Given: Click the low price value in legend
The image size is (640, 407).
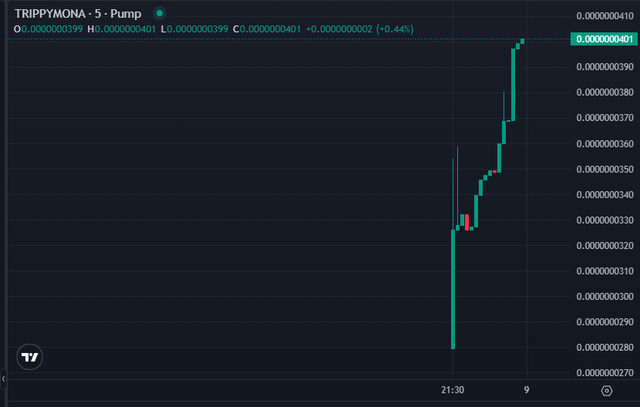Looking at the screenshot, I should pos(206,30).
